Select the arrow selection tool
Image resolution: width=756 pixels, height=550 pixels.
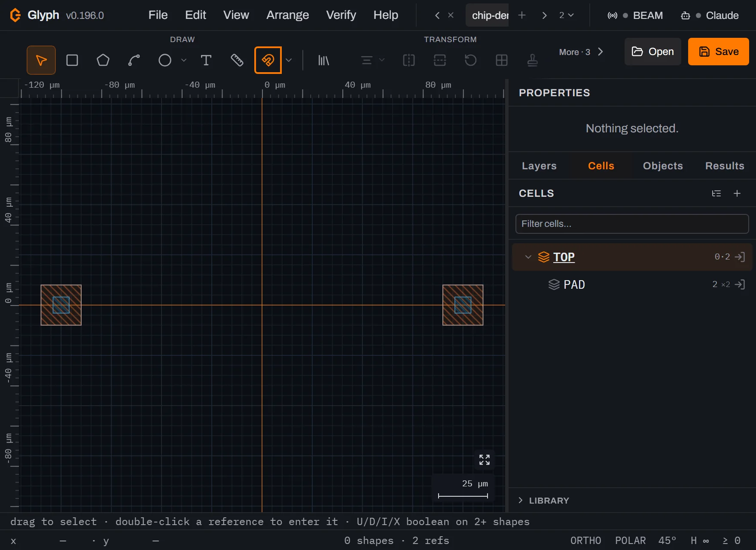(41, 60)
